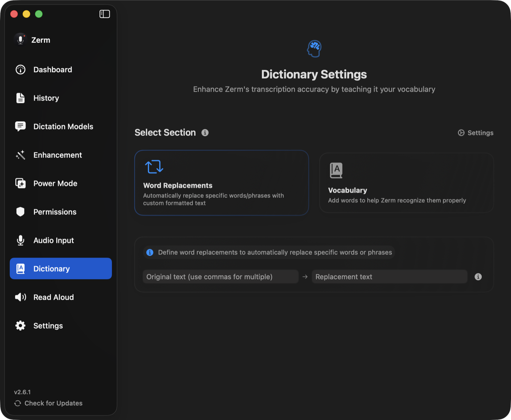Click the Dictionary book icon in sidebar

tap(20, 269)
